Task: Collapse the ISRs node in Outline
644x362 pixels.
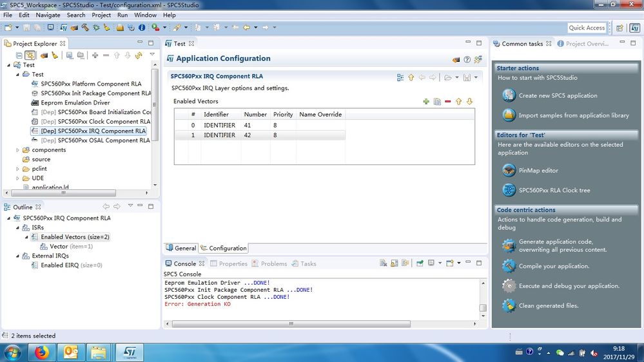Action: [x=17, y=227]
